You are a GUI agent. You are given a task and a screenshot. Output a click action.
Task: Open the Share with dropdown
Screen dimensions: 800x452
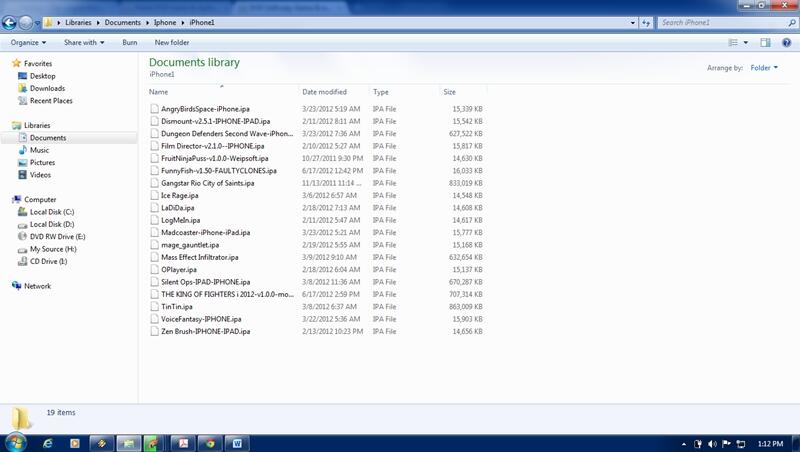click(x=84, y=42)
